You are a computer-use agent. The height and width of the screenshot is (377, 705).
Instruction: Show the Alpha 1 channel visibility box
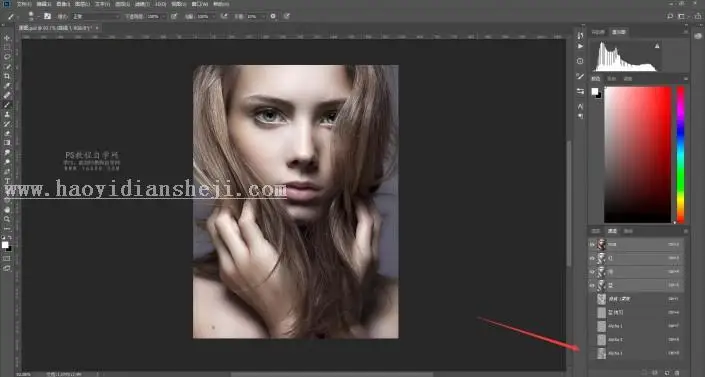592,326
